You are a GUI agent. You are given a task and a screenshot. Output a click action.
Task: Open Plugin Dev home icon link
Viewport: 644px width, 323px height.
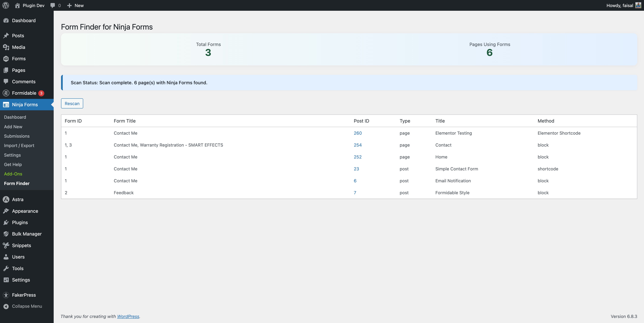click(17, 5)
